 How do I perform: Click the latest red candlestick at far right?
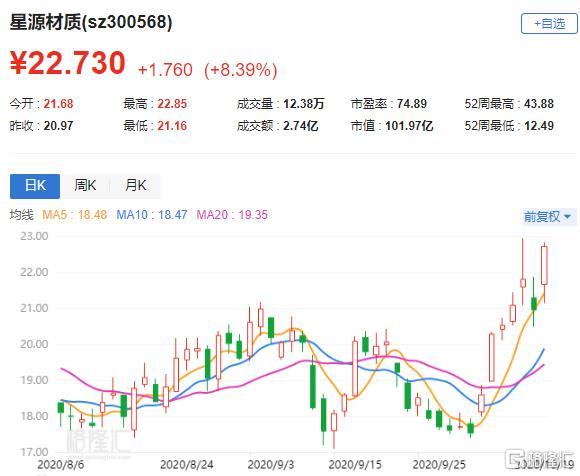tap(544, 266)
